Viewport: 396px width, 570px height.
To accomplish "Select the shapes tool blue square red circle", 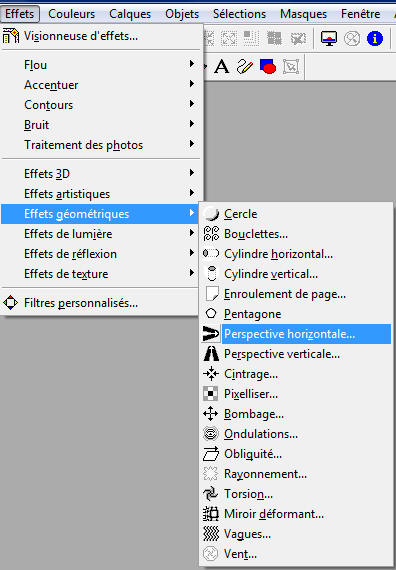I will point(268,67).
